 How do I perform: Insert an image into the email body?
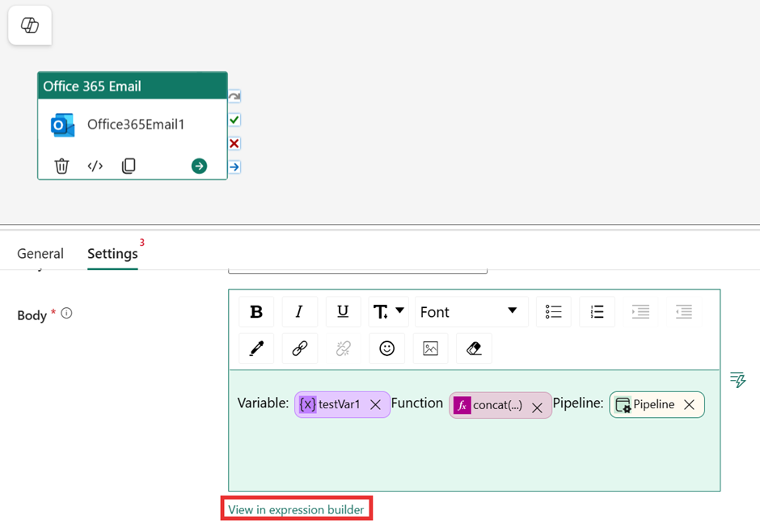coord(430,348)
